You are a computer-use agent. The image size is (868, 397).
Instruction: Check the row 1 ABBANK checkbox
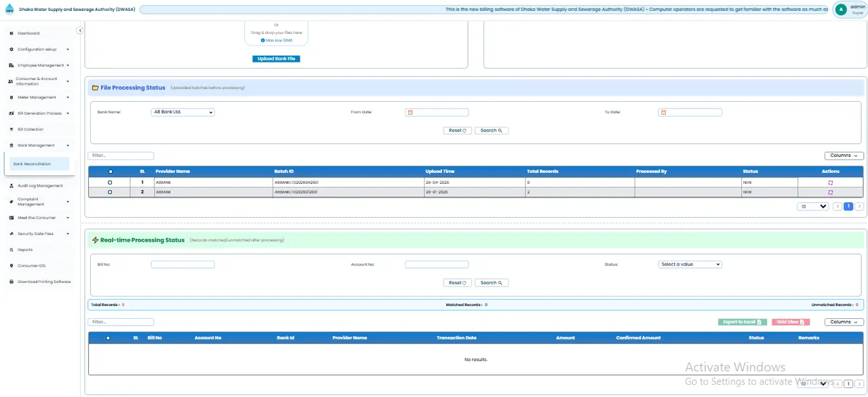click(x=110, y=183)
